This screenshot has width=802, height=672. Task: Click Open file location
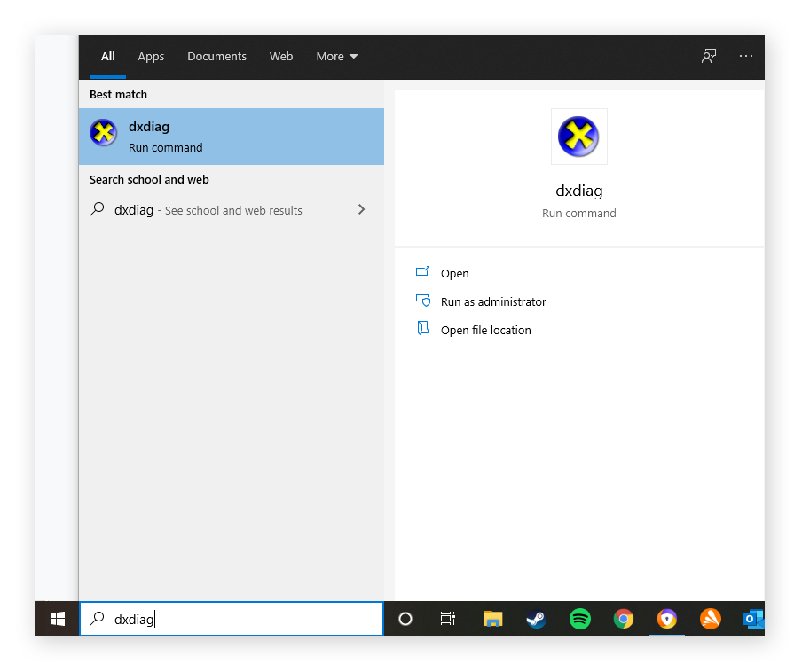[485, 330]
